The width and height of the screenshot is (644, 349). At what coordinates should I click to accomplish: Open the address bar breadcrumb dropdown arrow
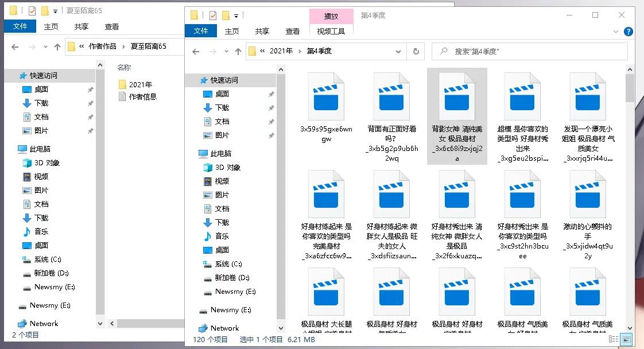click(399, 51)
